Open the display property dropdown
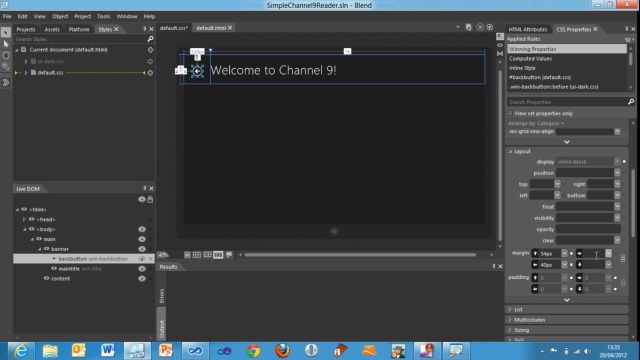 (617, 162)
